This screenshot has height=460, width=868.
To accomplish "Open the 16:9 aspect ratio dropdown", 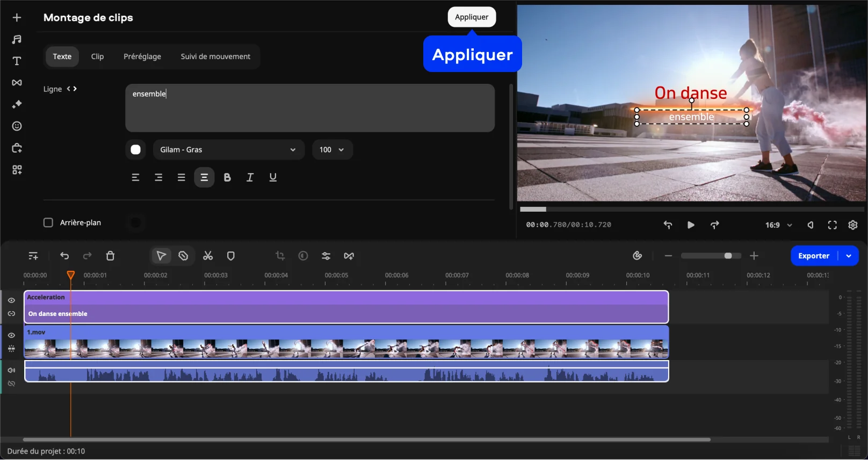I will 778,225.
